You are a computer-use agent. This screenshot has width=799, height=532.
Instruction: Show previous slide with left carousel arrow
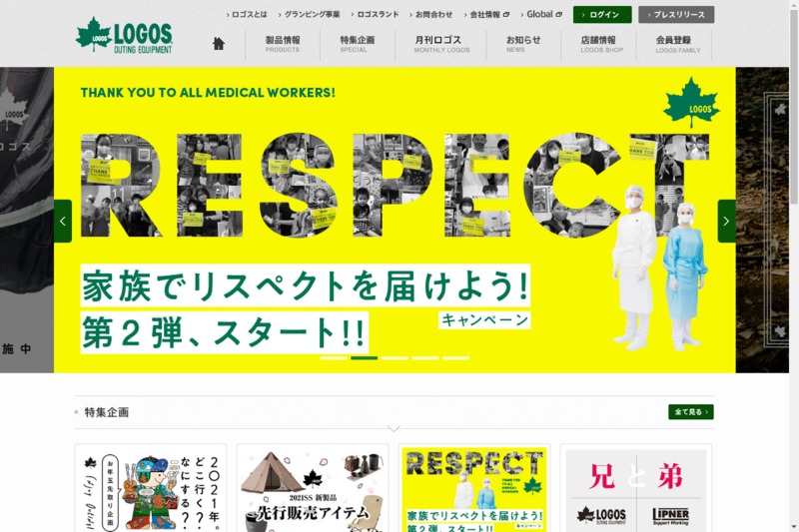coord(63,221)
